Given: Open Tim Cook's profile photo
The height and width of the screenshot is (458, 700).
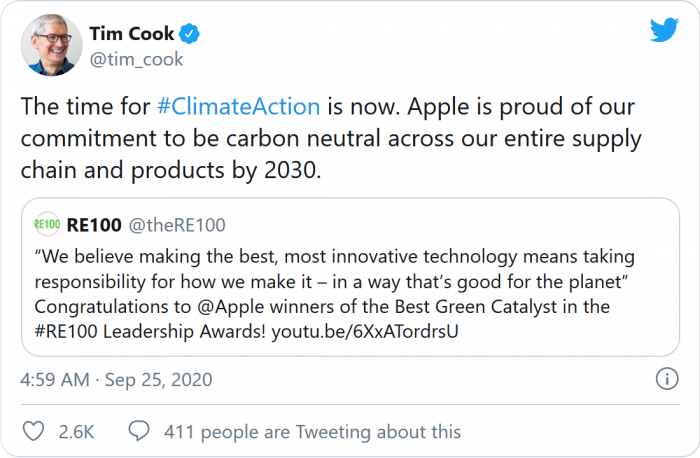Looking at the screenshot, I should tap(52, 46).
